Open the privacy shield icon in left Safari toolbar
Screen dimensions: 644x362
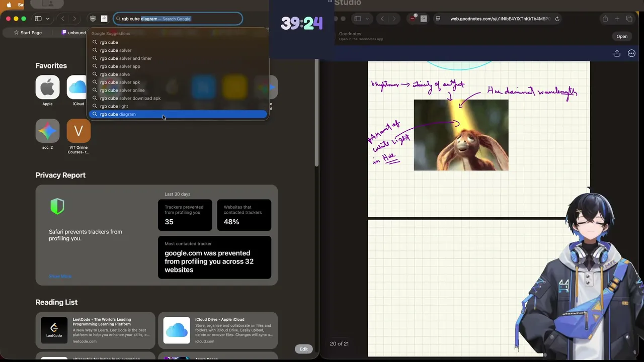point(93,19)
